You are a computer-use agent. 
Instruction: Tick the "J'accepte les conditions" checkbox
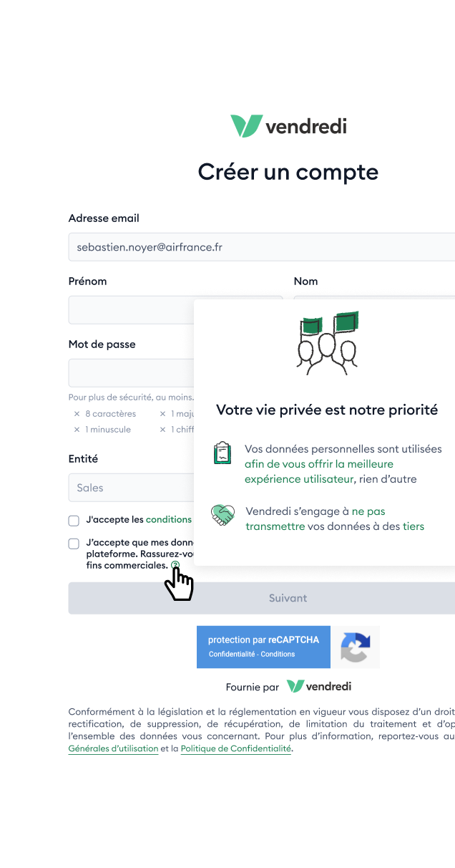[74, 520]
